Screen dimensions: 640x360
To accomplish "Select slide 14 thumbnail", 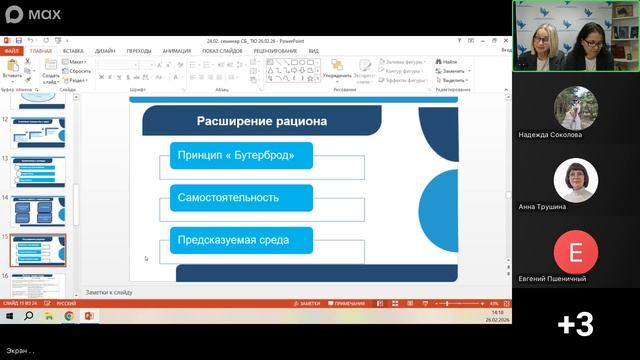I will click(x=38, y=211).
